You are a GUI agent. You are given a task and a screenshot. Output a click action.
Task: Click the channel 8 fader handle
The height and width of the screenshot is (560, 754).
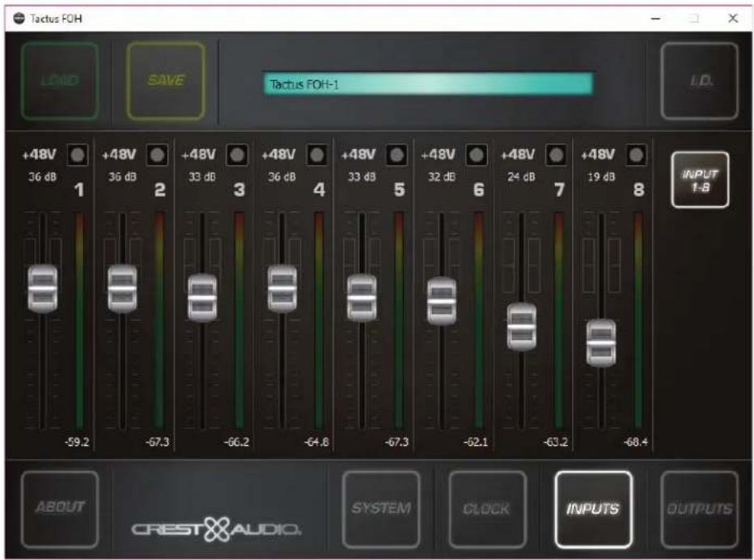(601, 343)
